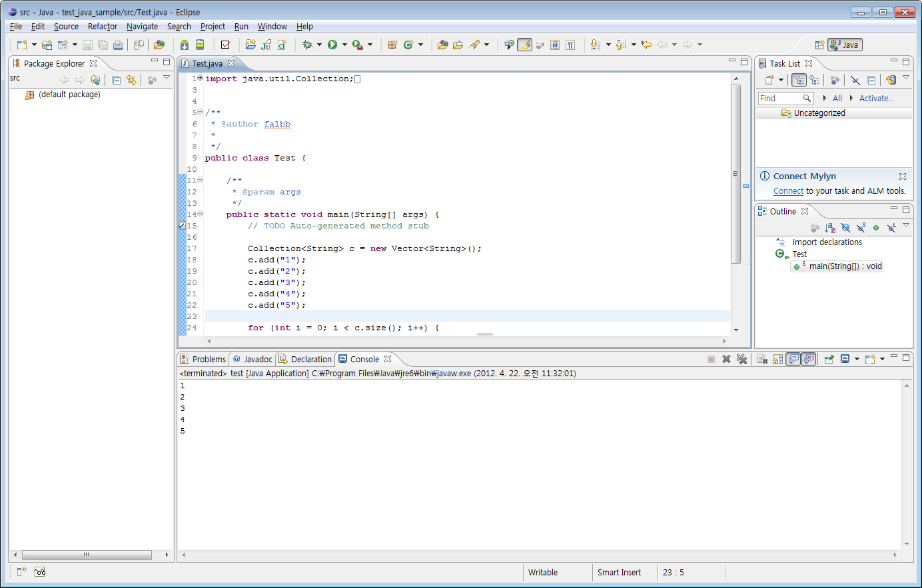Toggle Hide Fields in Outline view
The width and height of the screenshot is (922, 588).
coord(845,228)
